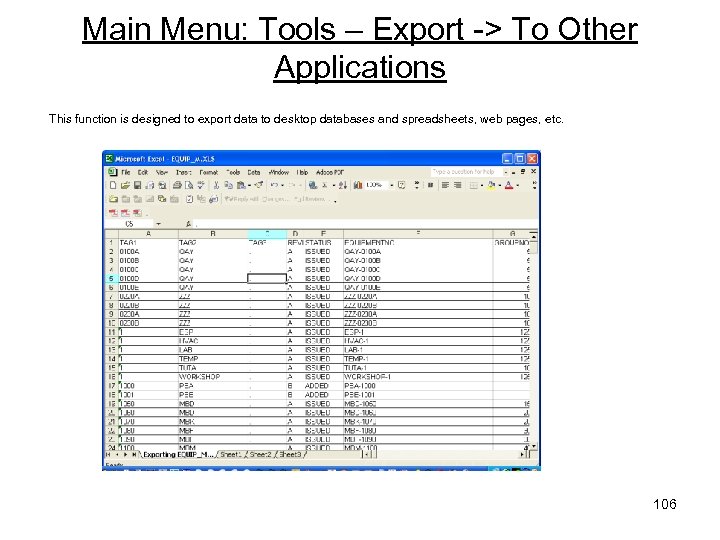Click the Excel Help question icon
The width and height of the screenshot is (720, 540).
click(401, 185)
